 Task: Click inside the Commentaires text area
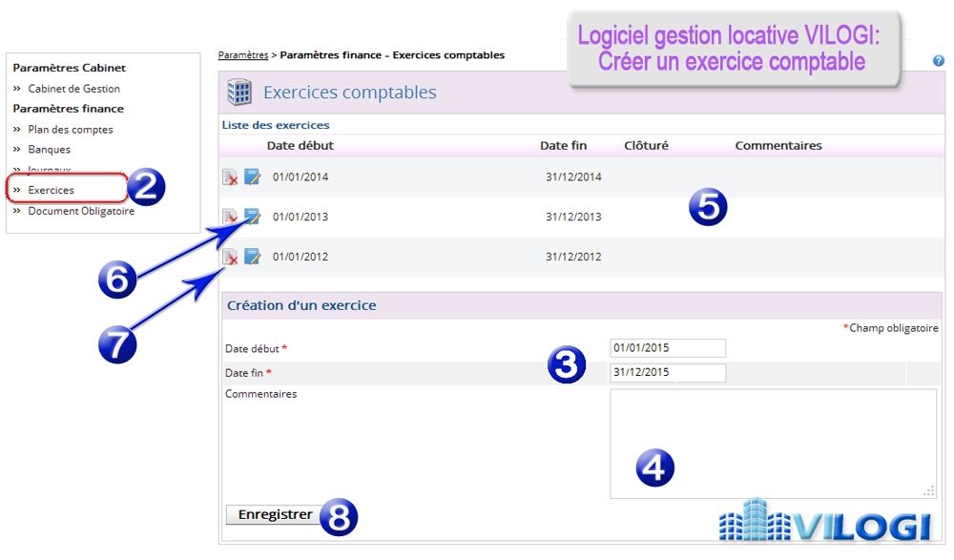coord(774,444)
